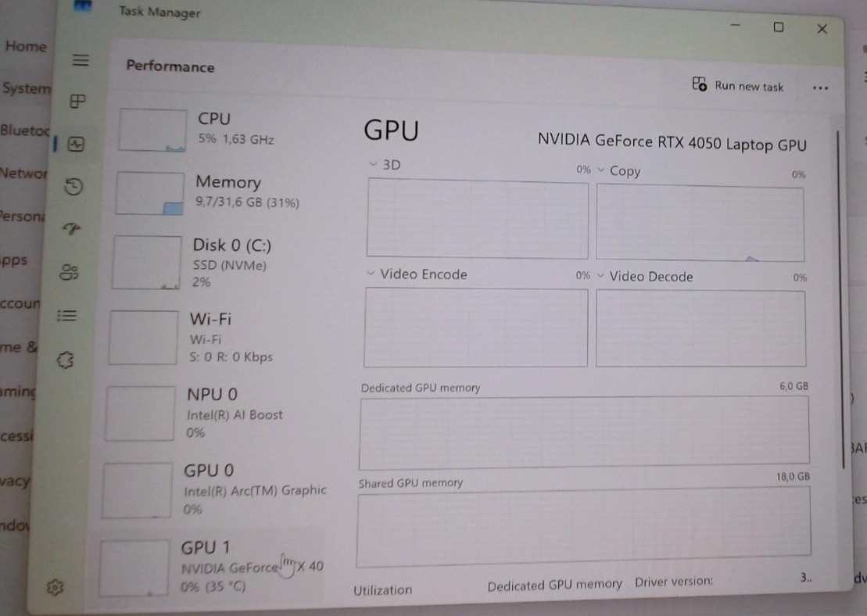Click the Copy utilization graph
The image size is (867, 616).
(700, 223)
